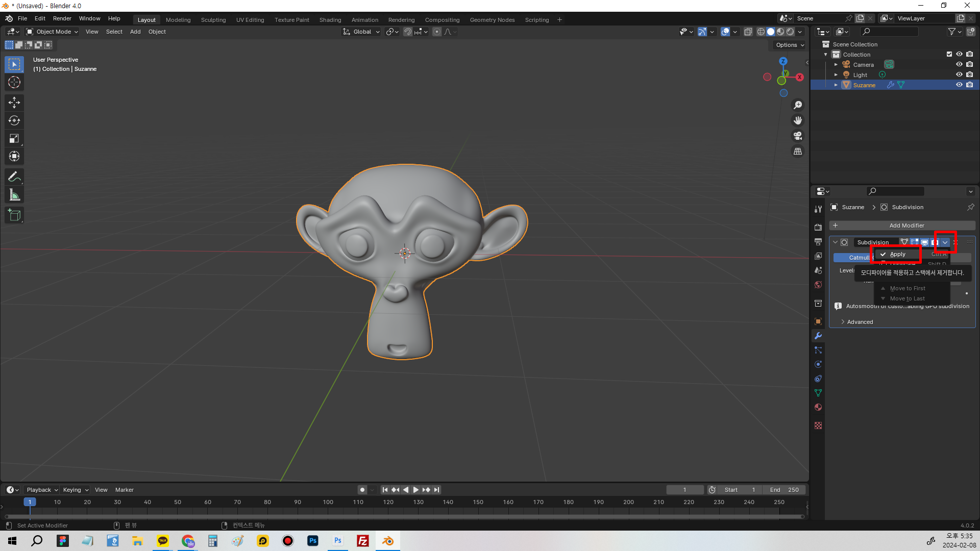Select the Annotate tool

14,177
